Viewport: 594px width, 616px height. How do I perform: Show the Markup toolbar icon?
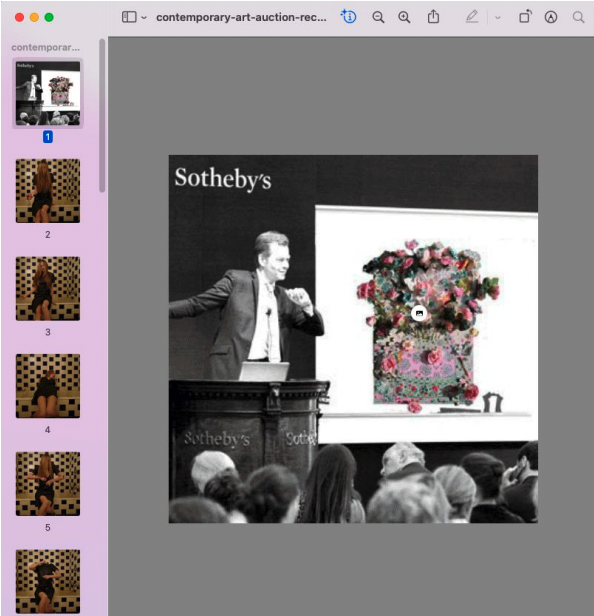pos(551,17)
